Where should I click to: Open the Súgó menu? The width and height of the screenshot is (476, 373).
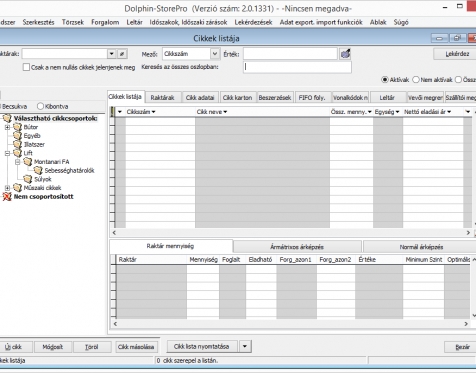(x=401, y=22)
